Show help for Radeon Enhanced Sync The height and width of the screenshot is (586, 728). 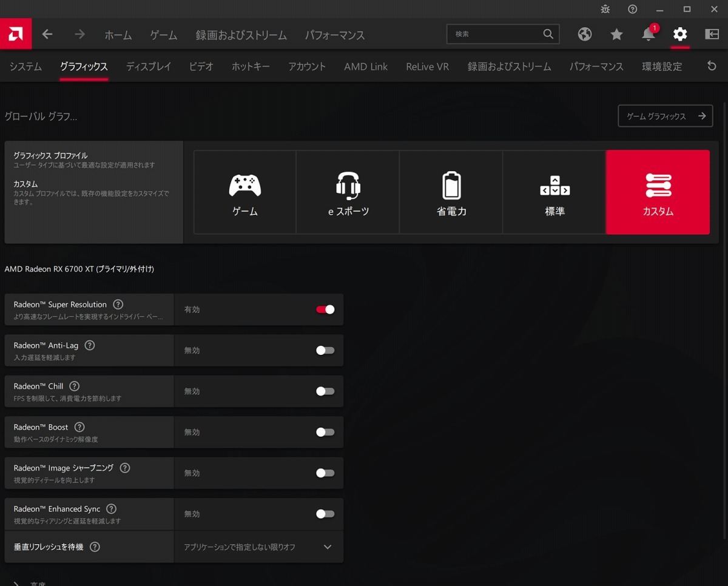tap(111, 509)
